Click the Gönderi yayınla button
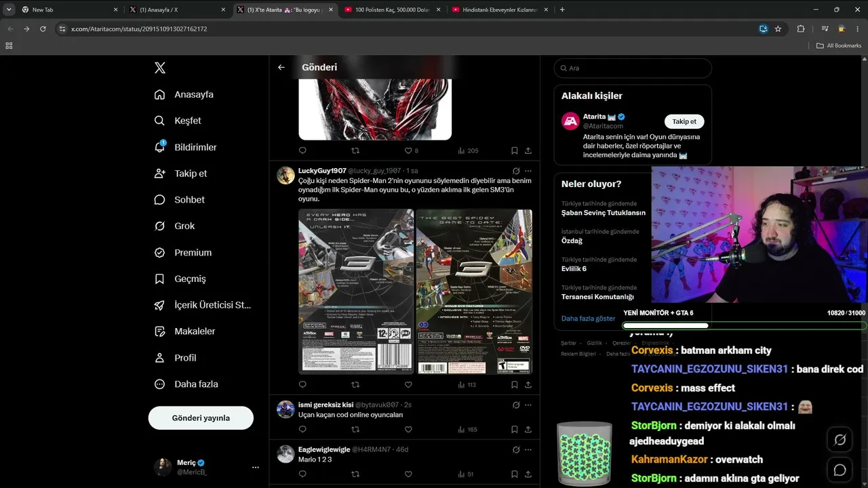Viewport: 868px width, 488px height. coord(201,418)
